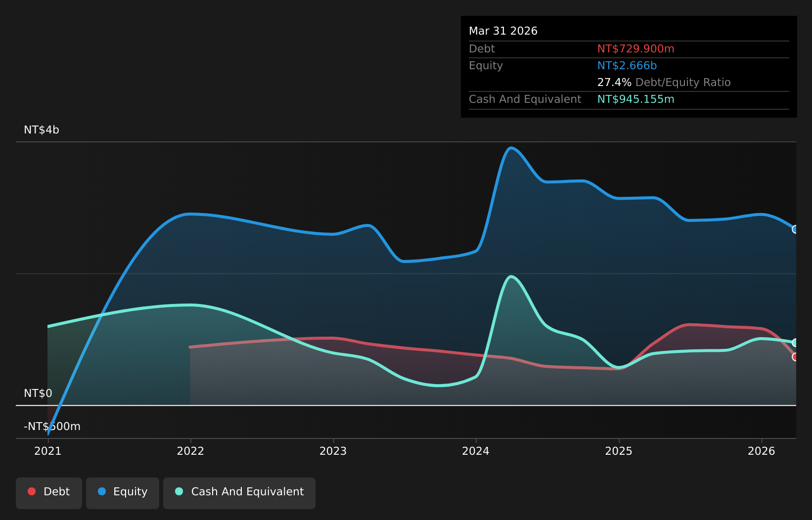Click the Equity row label in tooltip

(486, 66)
